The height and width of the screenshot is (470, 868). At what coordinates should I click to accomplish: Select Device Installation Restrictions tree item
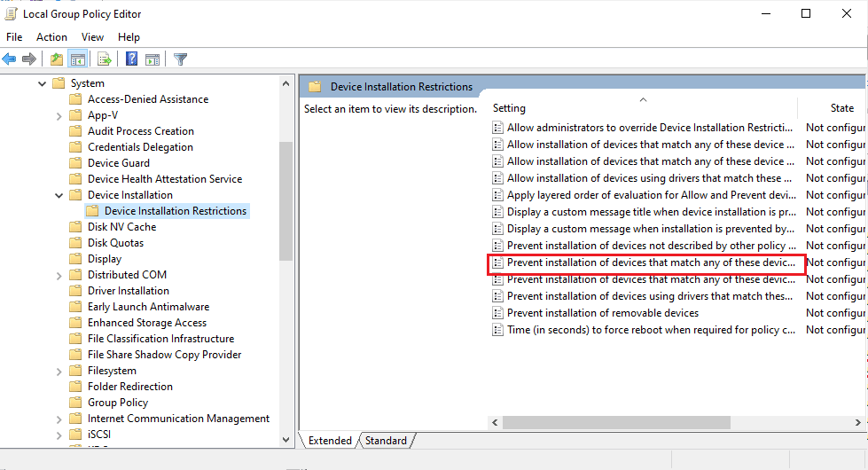click(x=175, y=211)
